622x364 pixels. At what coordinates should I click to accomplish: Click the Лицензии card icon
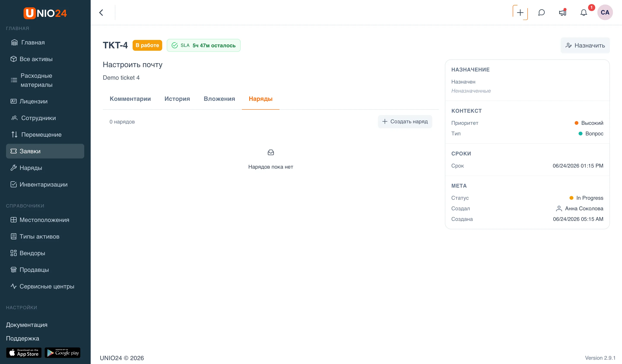click(14, 101)
